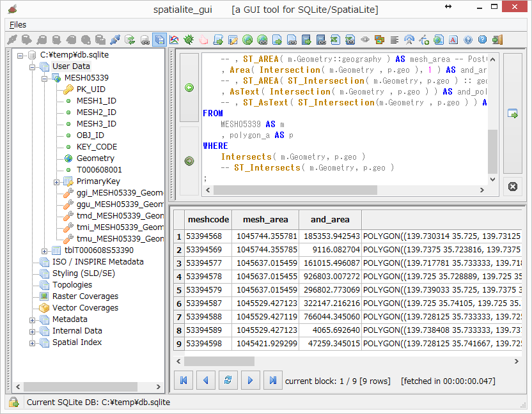Click the exit door icon in toolbar

click(497, 40)
